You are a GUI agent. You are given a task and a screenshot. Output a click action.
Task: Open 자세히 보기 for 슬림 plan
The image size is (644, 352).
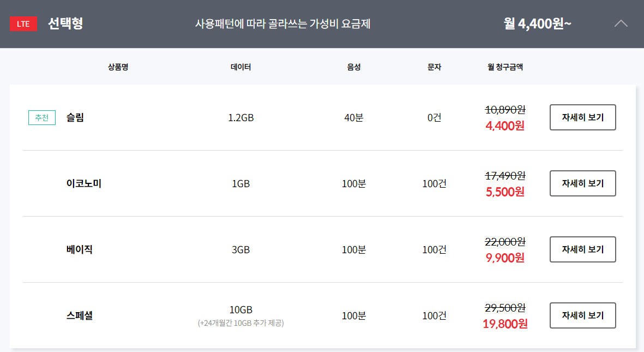click(582, 117)
